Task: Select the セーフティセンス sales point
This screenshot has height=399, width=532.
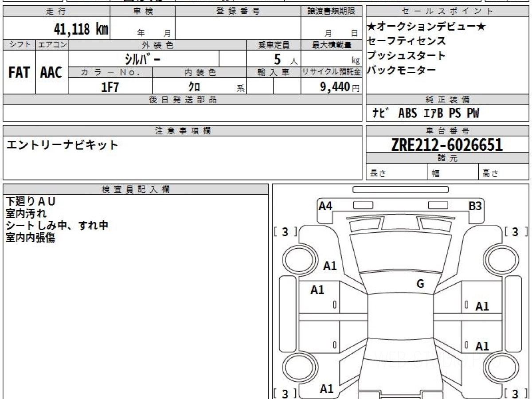Action: pyautogui.click(x=407, y=41)
